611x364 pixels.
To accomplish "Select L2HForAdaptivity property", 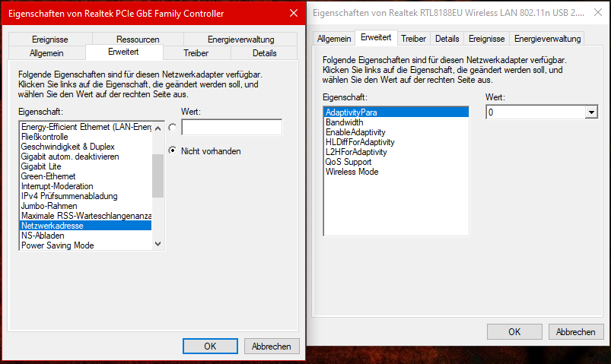I will (x=396, y=152).
